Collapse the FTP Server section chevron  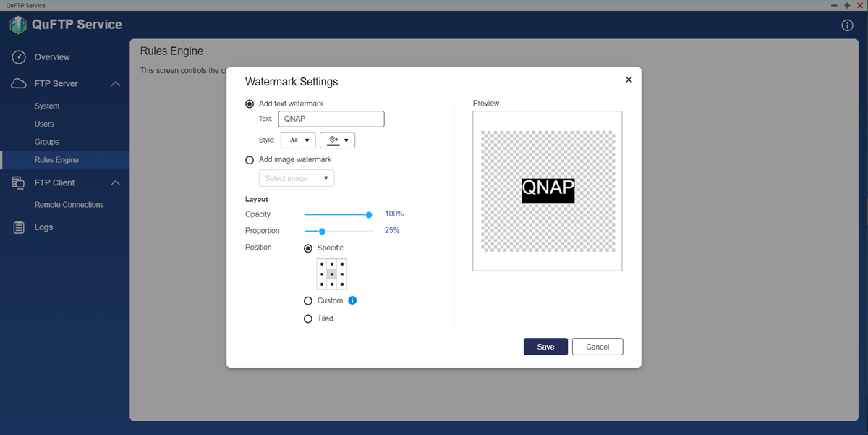116,84
